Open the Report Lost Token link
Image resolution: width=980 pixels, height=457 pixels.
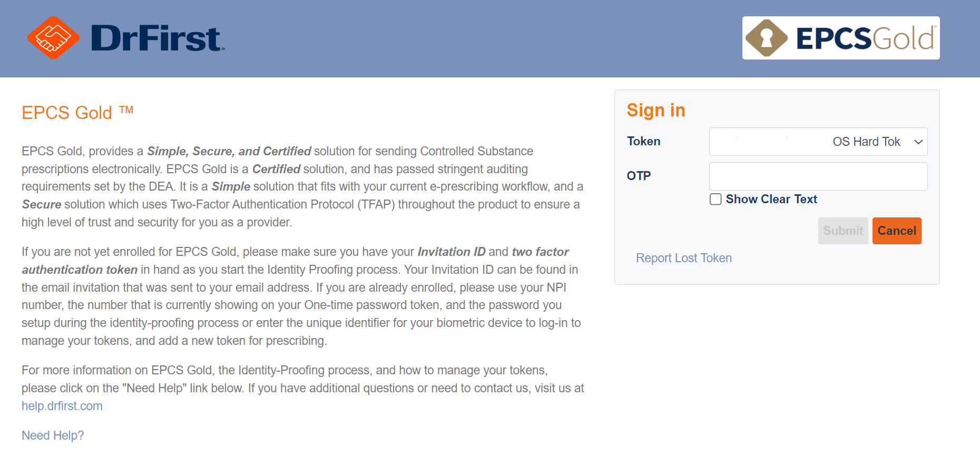pos(684,258)
